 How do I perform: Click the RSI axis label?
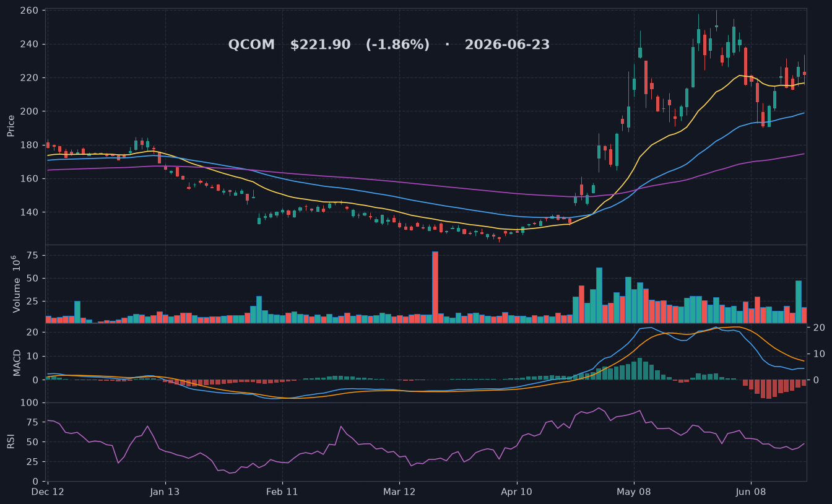click(11, 441)
